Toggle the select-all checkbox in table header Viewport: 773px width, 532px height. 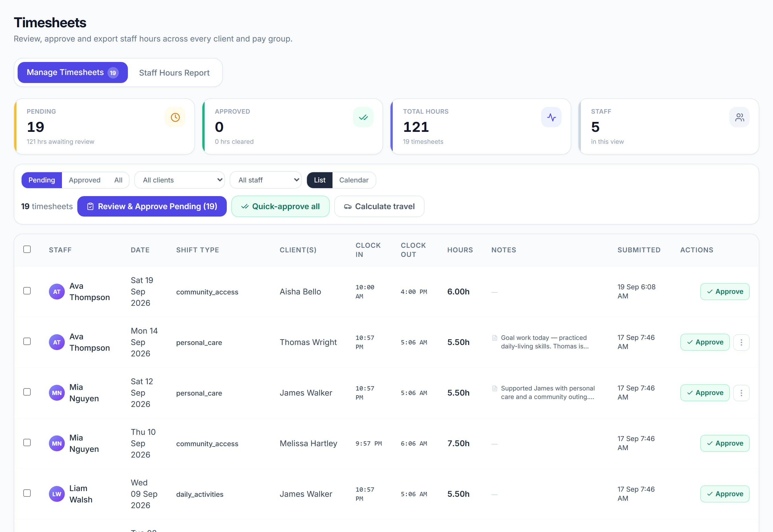click(27, 249)
